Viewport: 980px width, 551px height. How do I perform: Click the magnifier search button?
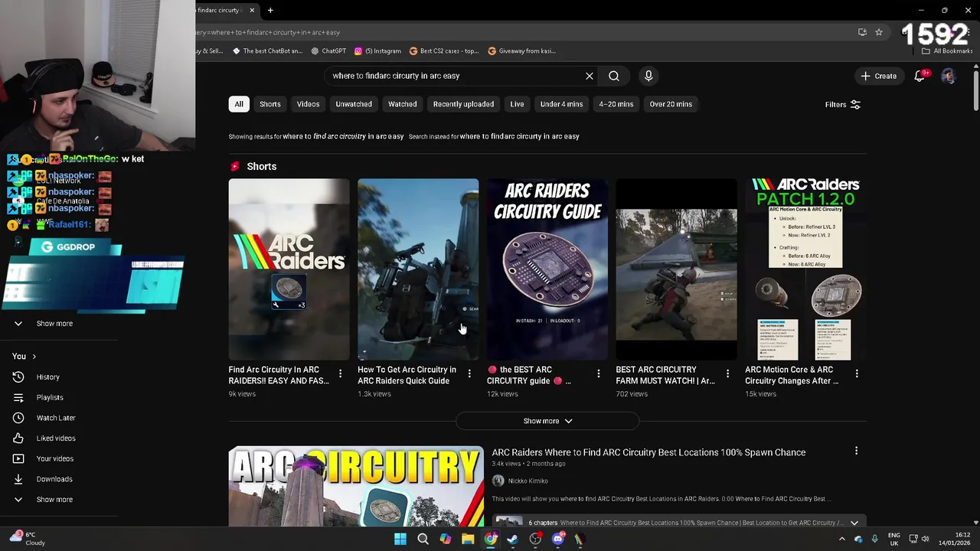[x=614, y=76]
